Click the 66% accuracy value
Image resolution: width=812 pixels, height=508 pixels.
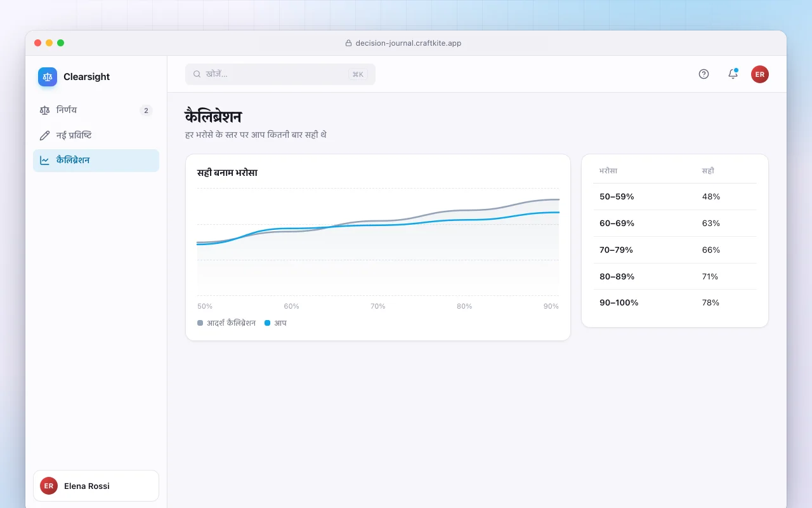711,250
